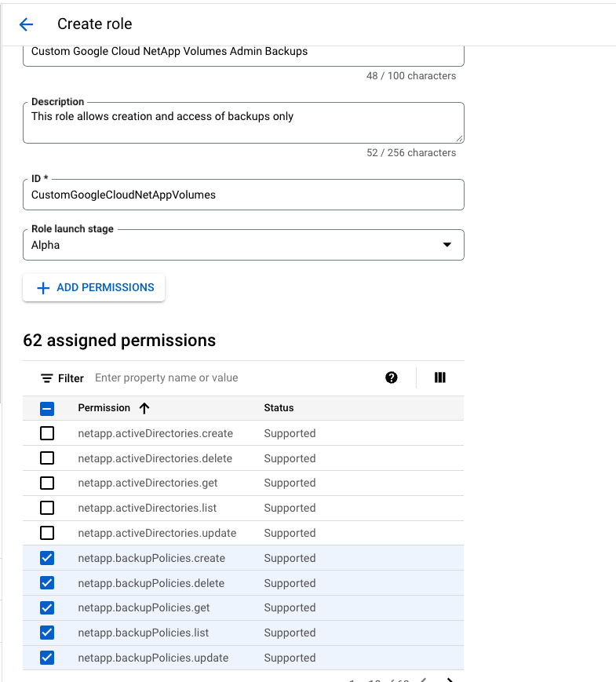The image size is (616, 682).
Task: Click the back arrow icon
Action: pyautogui.click(x=27, y=24)
